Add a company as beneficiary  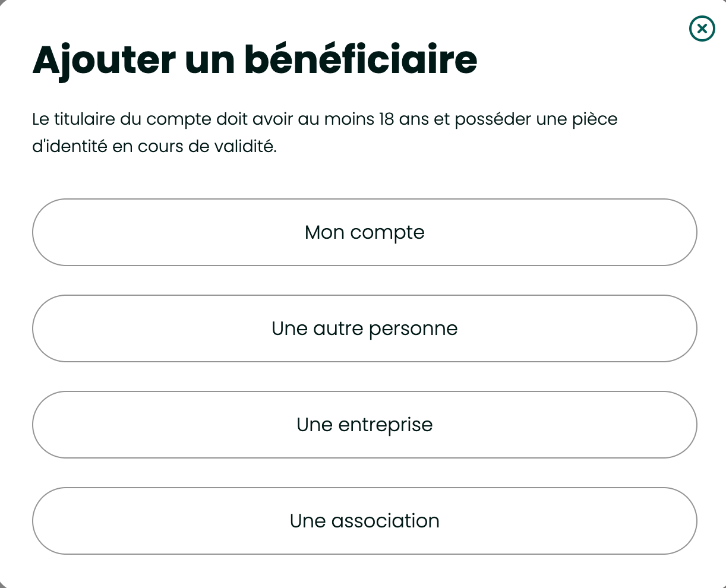point(364,425)
